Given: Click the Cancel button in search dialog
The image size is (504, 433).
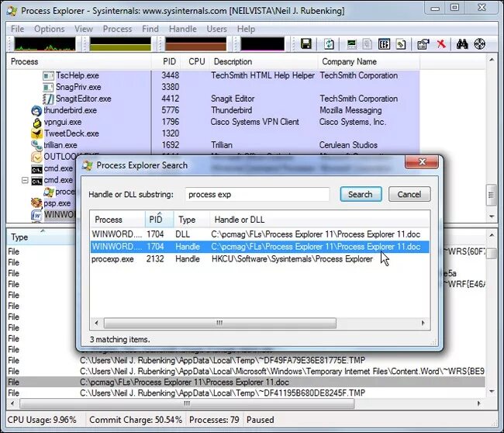Looking at the screenshot, I should [409, 194].
